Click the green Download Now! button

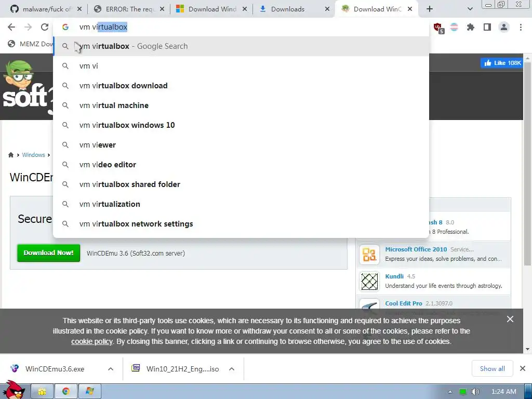tap(48, 253)
